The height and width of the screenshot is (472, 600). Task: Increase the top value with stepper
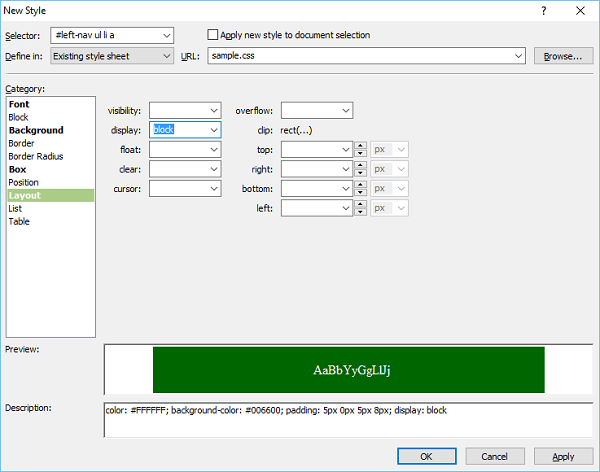point(361,145)
